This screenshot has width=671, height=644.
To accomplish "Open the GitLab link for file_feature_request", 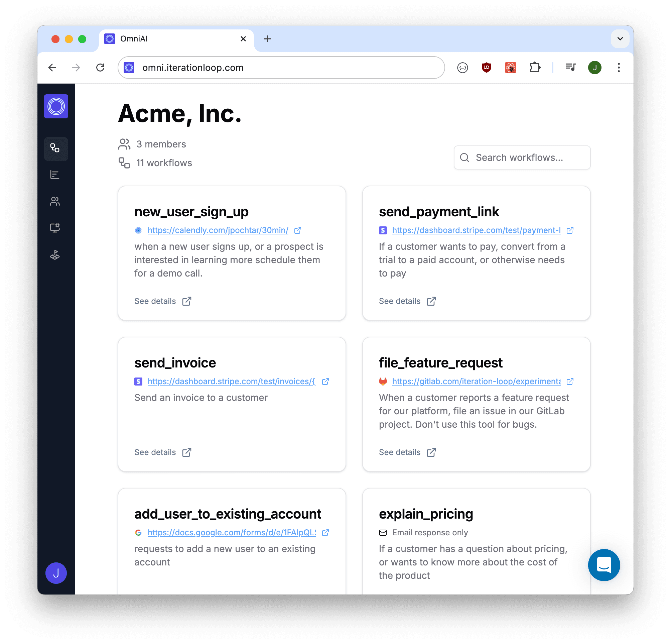I will (476, 381).
